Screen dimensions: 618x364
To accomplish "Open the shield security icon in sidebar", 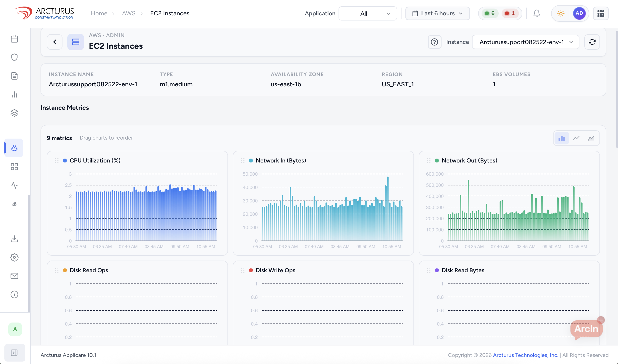I will (x=14, y=57).
